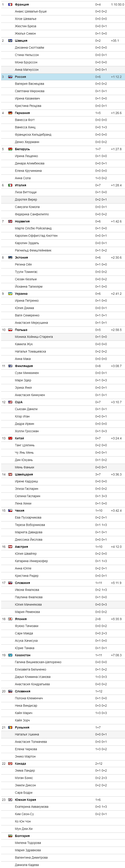Select athlete Анна Магнуссон
The height and width of the screenshot is (868, 125).
[x=27, y=69]
